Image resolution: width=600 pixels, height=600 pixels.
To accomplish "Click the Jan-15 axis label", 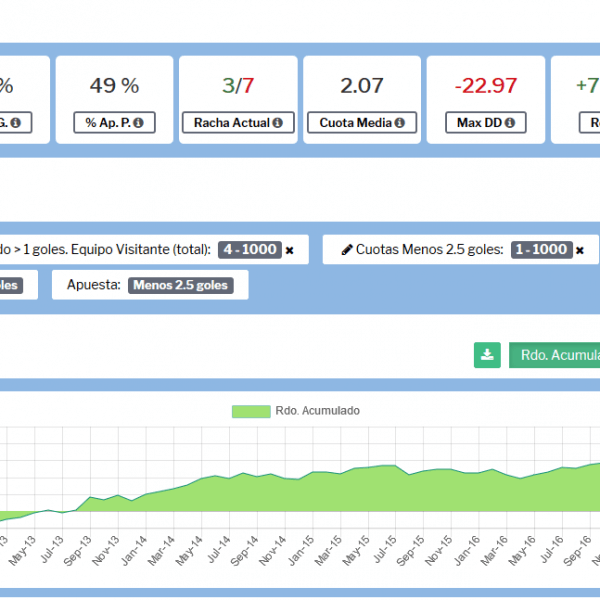I will click(x=301, y=551).
